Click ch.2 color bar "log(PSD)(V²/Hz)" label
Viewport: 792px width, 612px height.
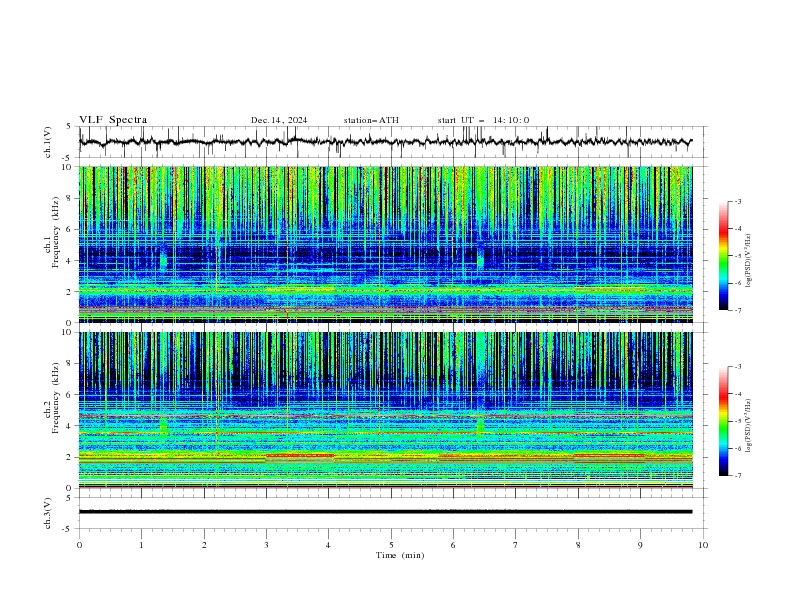coord(749,425)
